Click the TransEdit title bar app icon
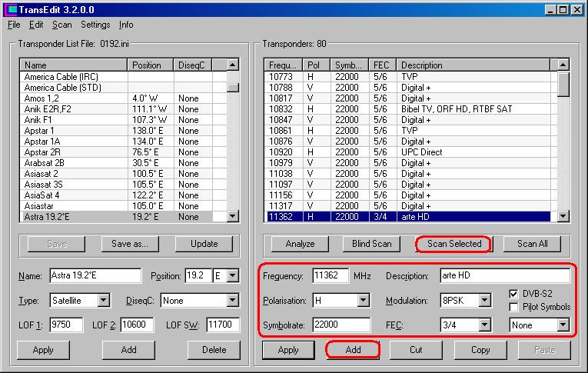This screenshot has width=588, height=373. click(12, 9)
